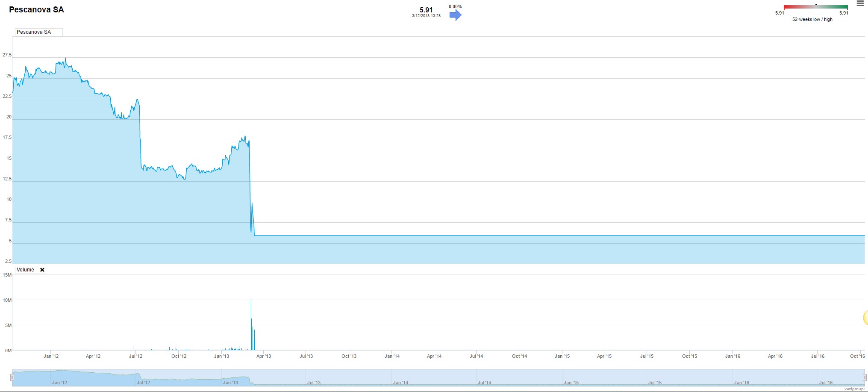Click the Pescanova SA chart title
This screenshot has width=868, height=392.
[36, 10]
